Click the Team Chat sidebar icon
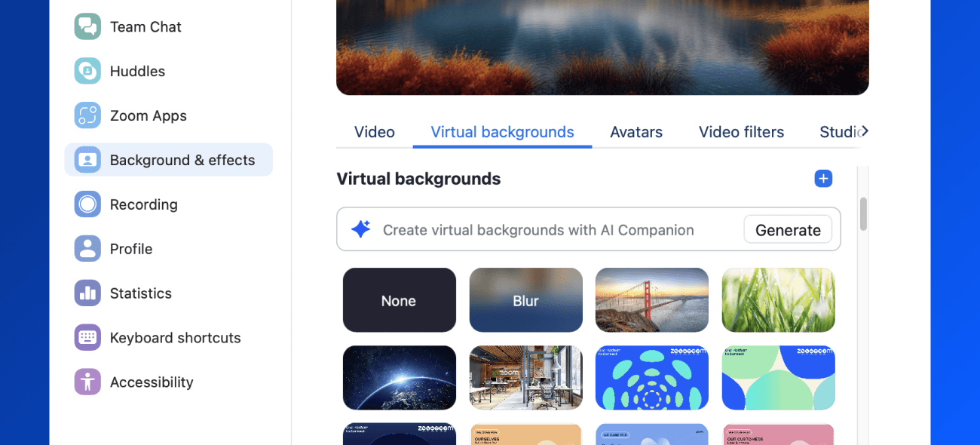Image resolution: width=980 pixels, height=445 pixels. pyautogui.click(x=87, y=26)
